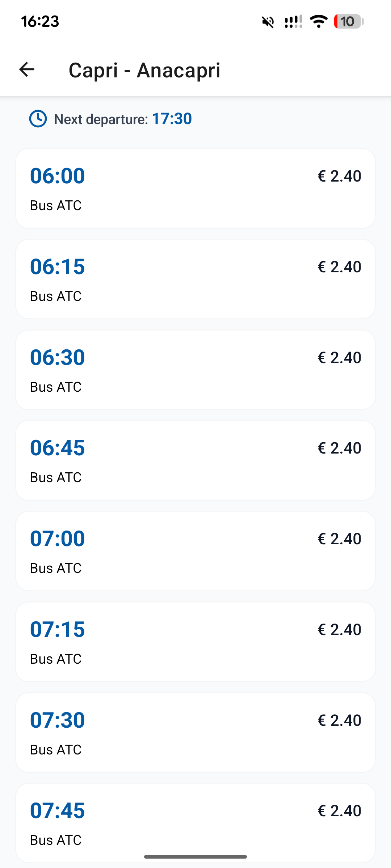Tap the battery level indicator
The height and width of the screenshot is (868, 391).
pos(348,21)
